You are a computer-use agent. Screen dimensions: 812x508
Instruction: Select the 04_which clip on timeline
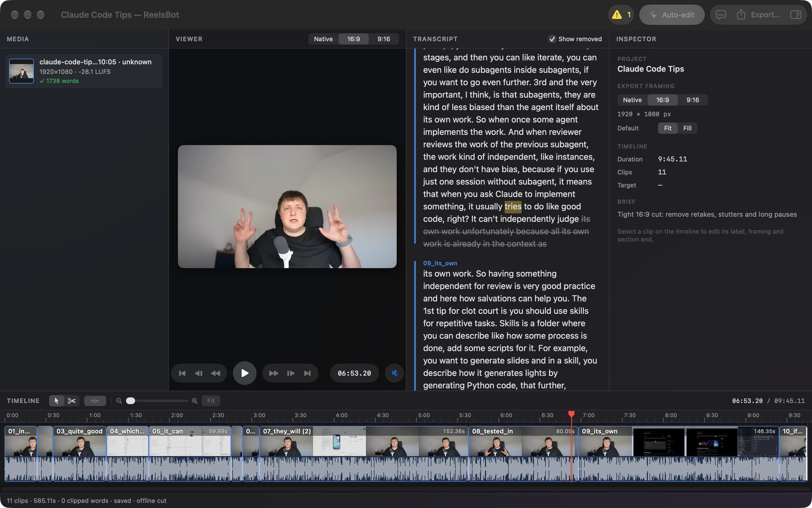[x=128, y=453]
